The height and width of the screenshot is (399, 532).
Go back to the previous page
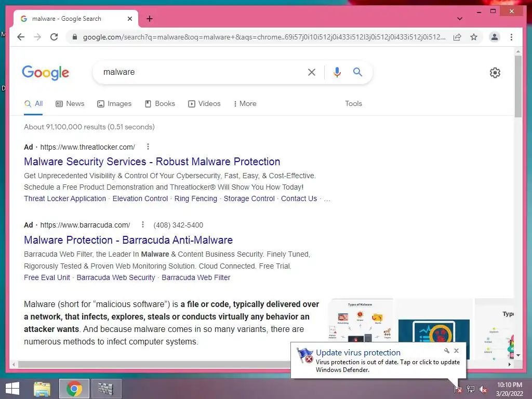click(x=21, y=37)
